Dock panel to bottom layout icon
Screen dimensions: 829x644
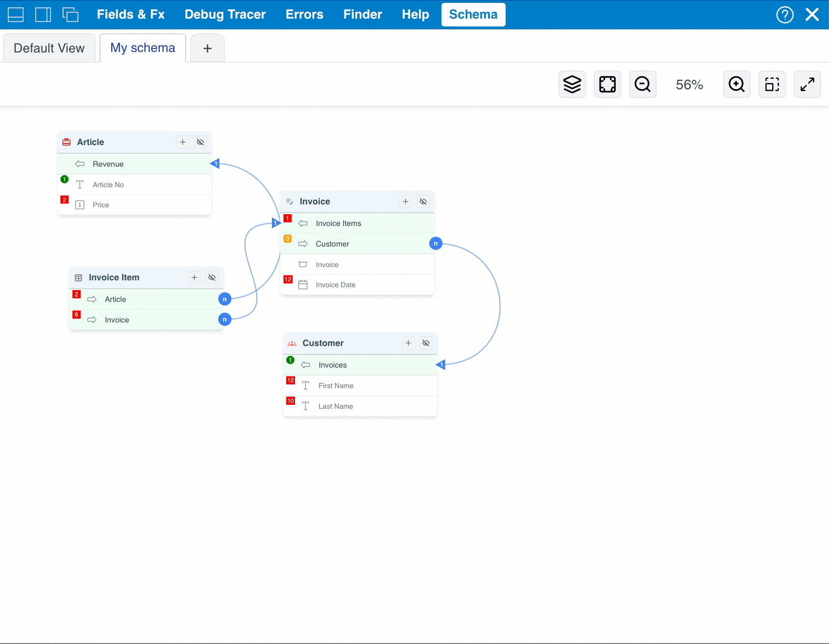pyautogui.click(x=16, y=15)
